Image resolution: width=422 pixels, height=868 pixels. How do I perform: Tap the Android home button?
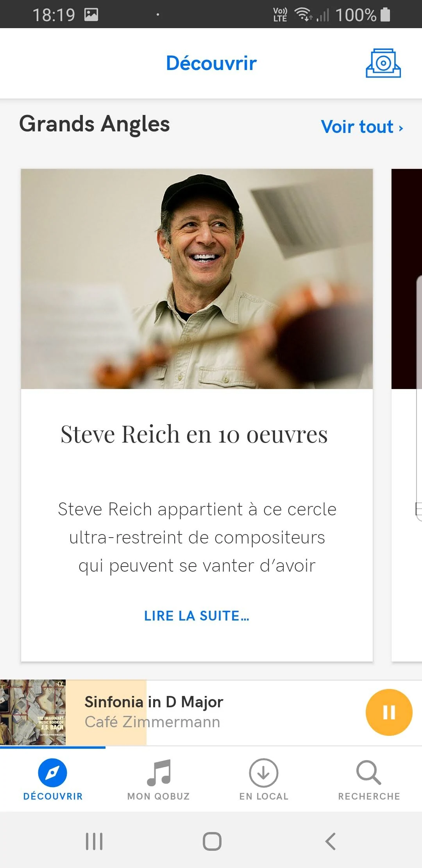coord(212,841)
